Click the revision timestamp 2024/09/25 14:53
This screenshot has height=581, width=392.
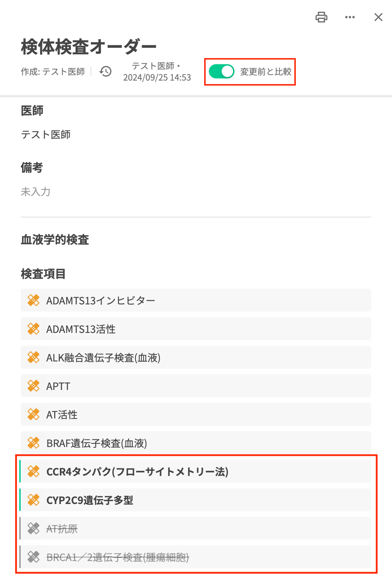point(157,77)
